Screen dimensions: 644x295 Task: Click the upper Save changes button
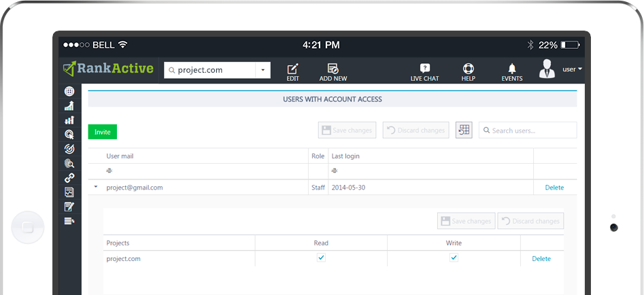coord(347,130)
